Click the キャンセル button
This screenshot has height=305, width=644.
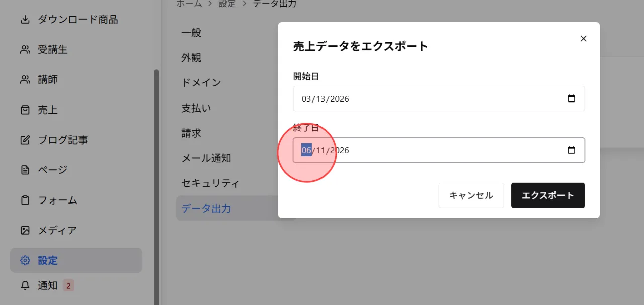click(471, 195)
